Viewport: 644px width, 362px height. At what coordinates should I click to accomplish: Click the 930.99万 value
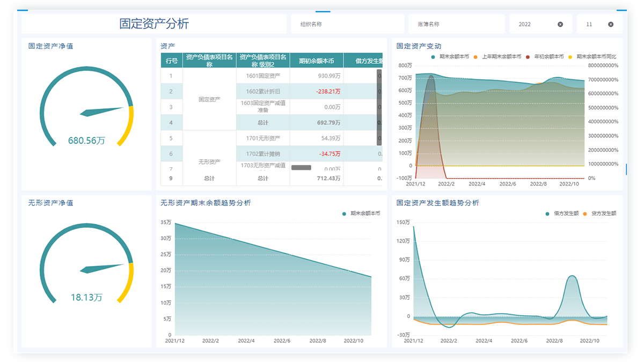(329, 76)
